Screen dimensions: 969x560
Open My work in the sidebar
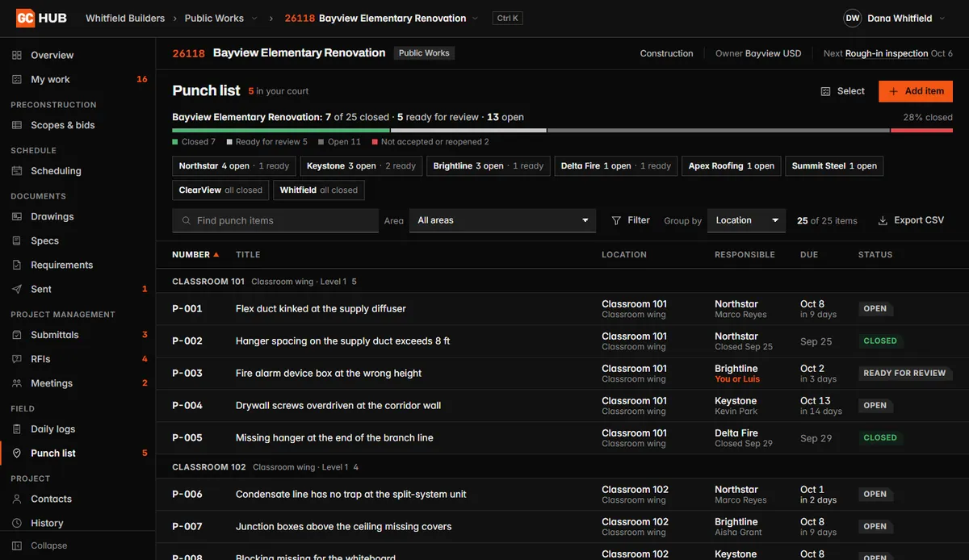coord(78,79)
